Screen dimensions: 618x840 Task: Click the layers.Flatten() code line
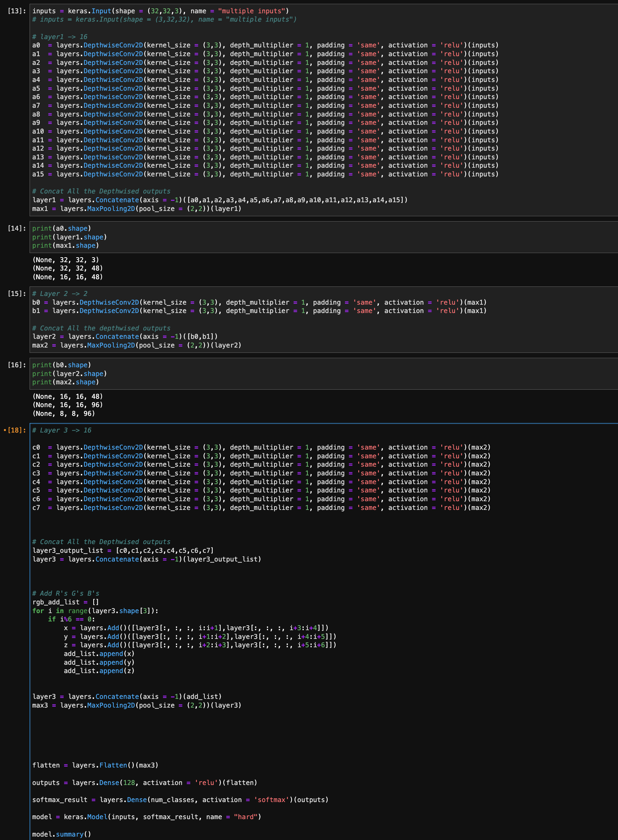[x=95, y=765]
